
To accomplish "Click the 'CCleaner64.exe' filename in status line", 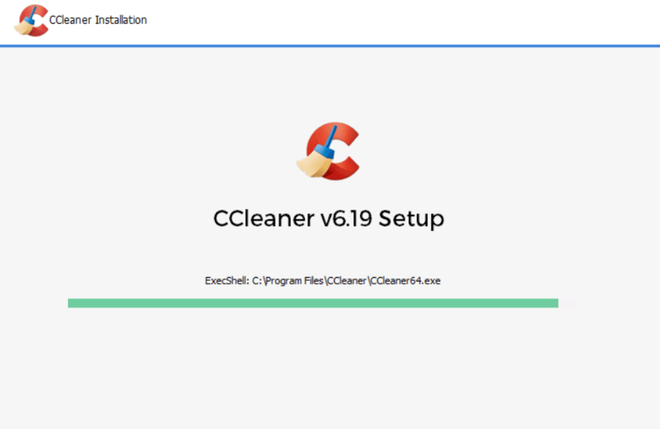I will (x=406, y=281).
